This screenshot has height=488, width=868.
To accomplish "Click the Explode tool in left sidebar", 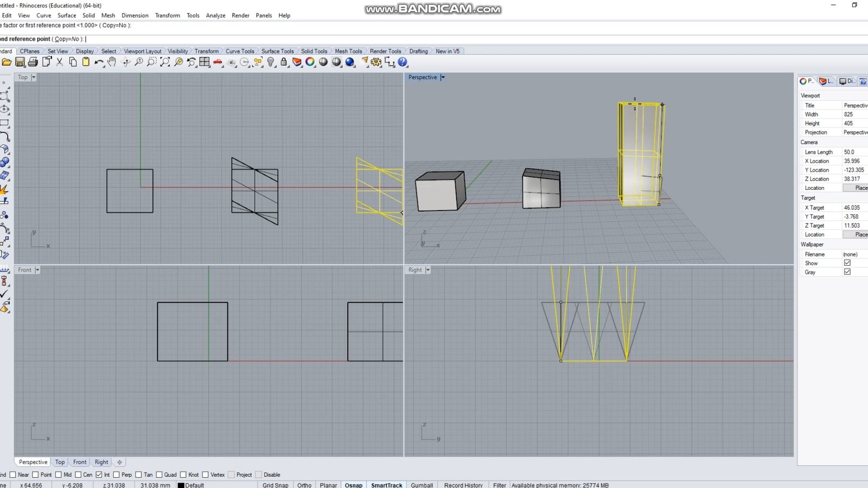I will [x=5, y=189].
